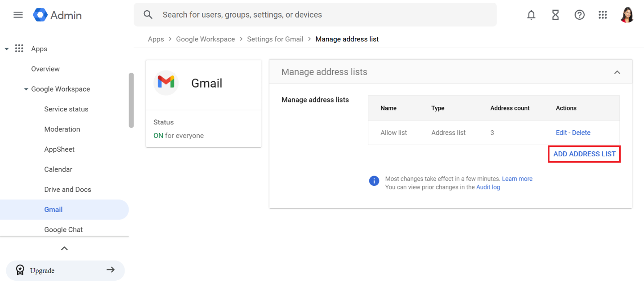Select Google Workspace in the sidebar
The width and height of the screenshot is (644, 287).
(61, 89)
